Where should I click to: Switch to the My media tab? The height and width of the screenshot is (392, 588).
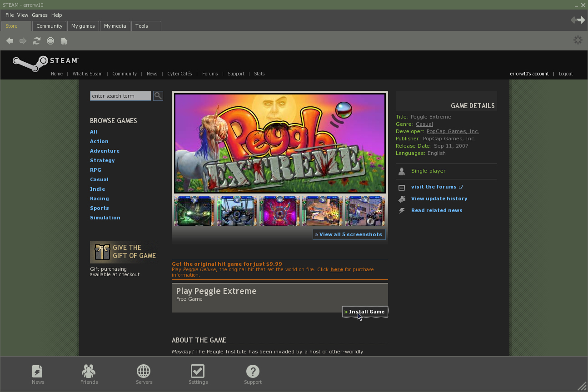115,26
